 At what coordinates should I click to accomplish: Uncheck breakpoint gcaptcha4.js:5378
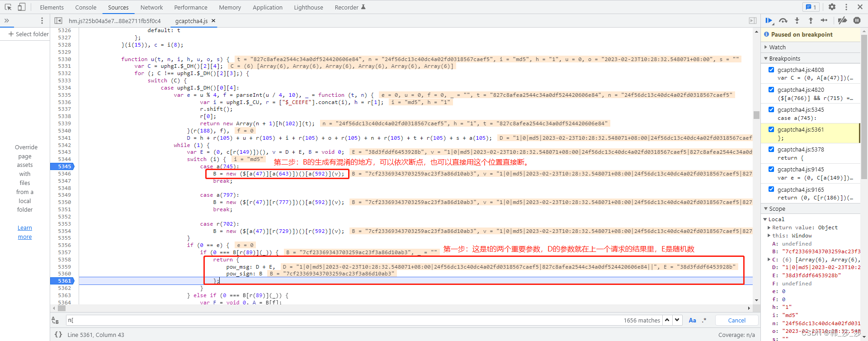tap(771, 149)
